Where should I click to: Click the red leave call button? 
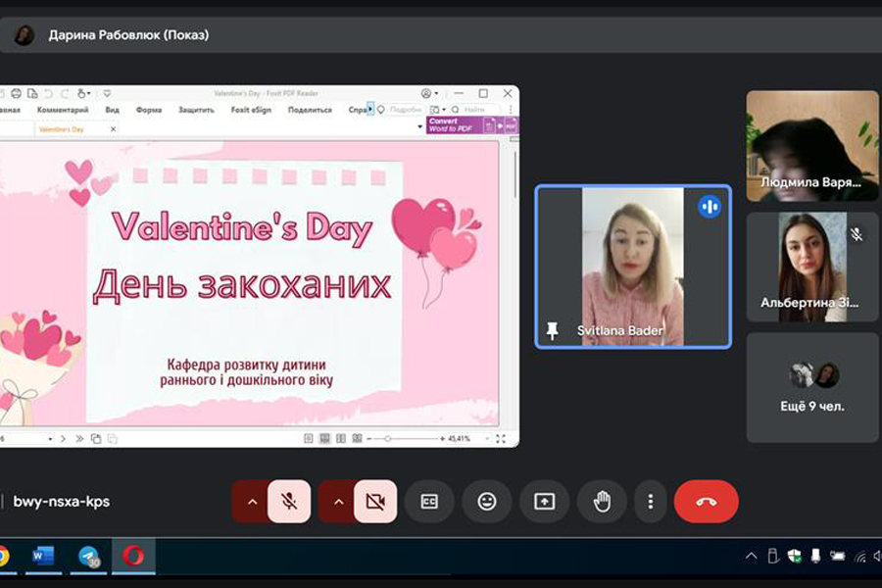[706, 502]
